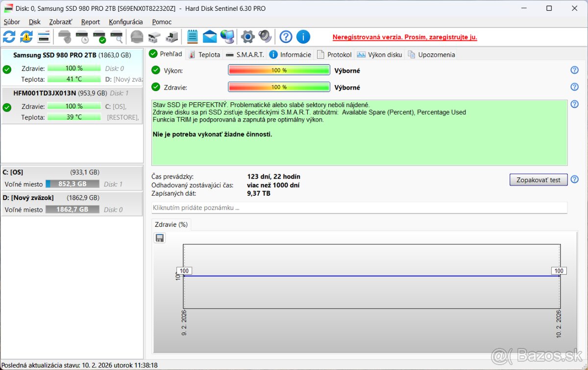Screen dimensions: 588x370
Task: Click the blue envelope email icon
Action: click(x=210, y=37)
